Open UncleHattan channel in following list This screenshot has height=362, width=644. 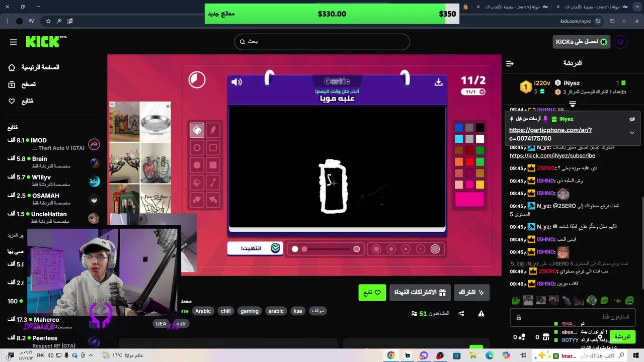pos(53,218)
